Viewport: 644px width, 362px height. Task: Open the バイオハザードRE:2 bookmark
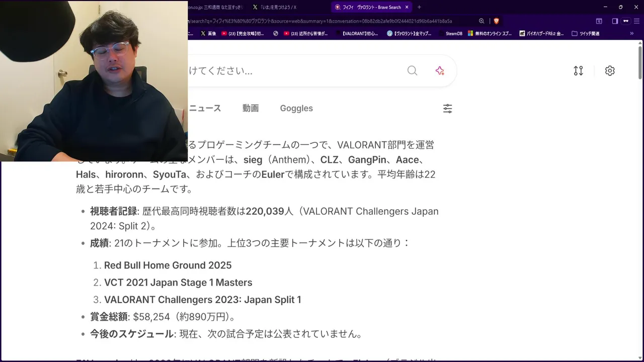point(541,34)
